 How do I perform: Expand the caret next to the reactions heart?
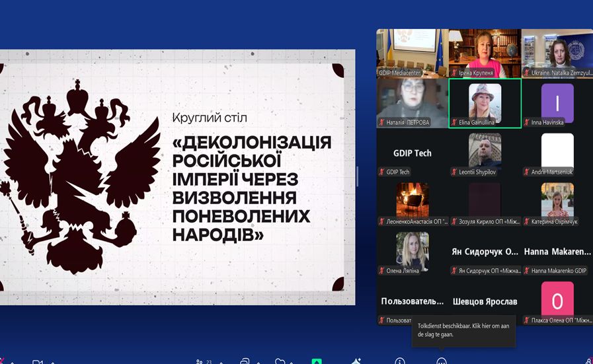point(293,362)
